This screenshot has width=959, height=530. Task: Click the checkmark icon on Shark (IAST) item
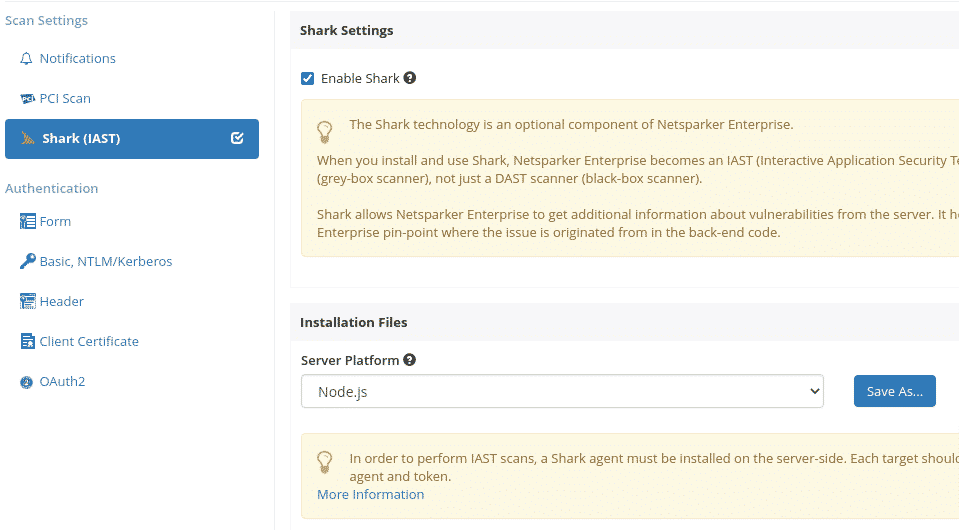click(237, 138)
